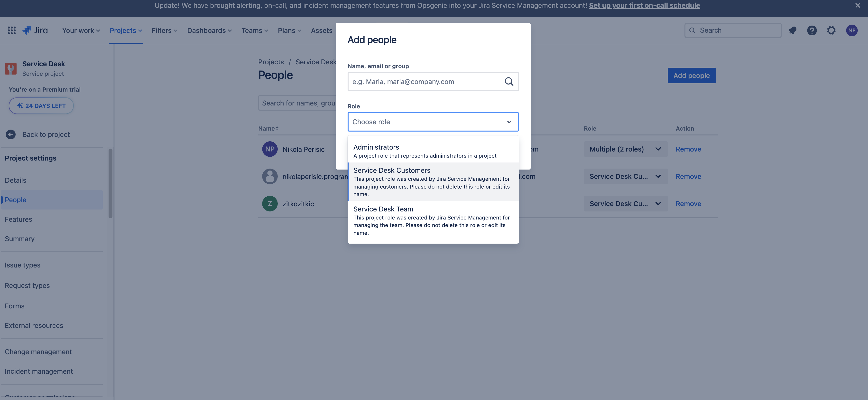Image resolution: width=868 pixels, height=400 pixels.
Task: Remove zitkozitkic from the project
Action: pos(688,203)
